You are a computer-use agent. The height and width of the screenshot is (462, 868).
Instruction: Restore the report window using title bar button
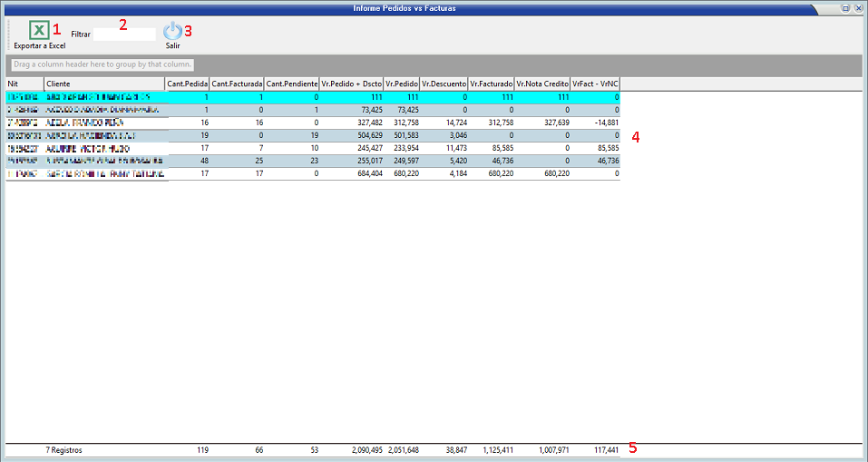point(845,7)
